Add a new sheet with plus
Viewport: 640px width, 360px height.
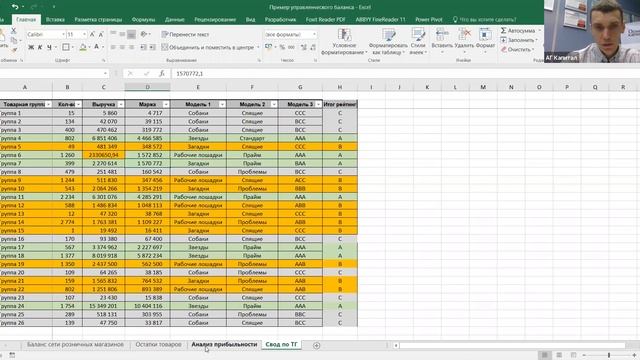coord(316,345)
